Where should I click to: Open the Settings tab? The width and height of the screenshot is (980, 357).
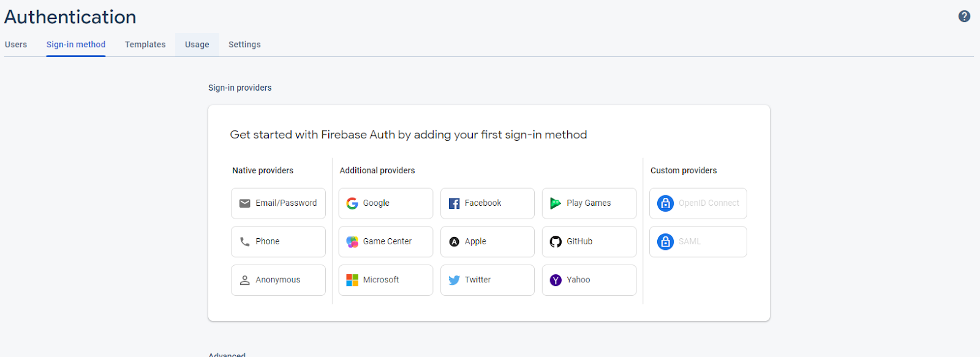click(x=244, y=45)
